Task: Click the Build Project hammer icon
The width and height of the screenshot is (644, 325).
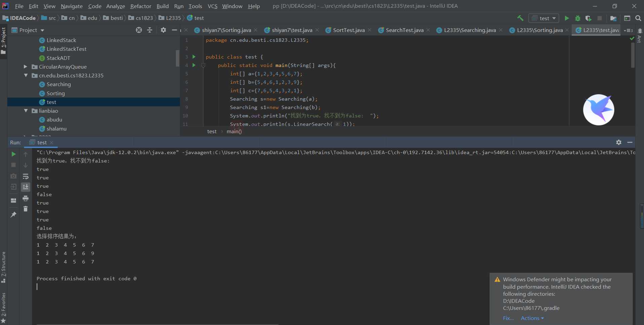Action: 520,18
